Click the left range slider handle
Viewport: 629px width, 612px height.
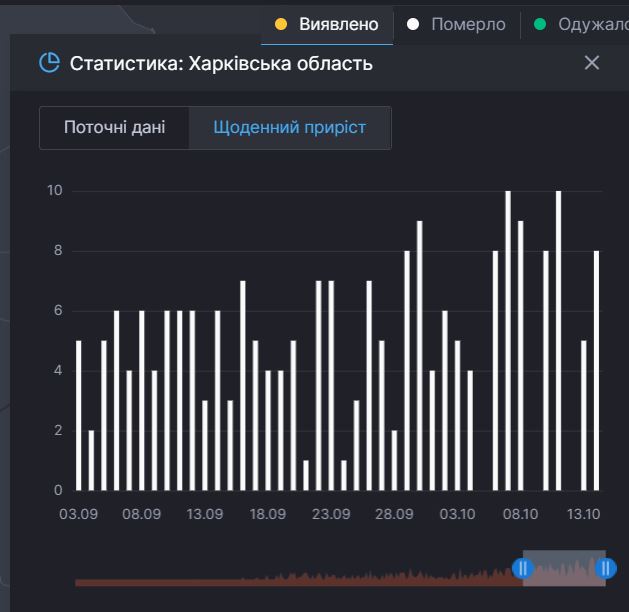[523, 568]
